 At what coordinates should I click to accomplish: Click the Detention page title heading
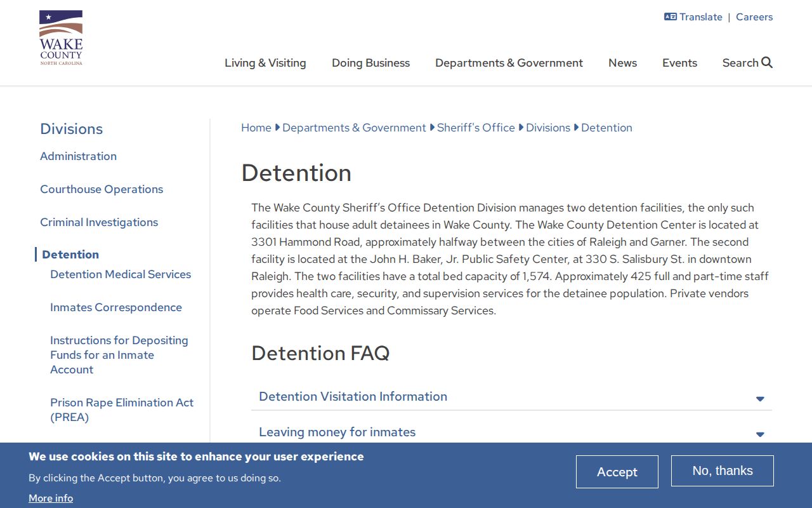(x=296, y=173)
